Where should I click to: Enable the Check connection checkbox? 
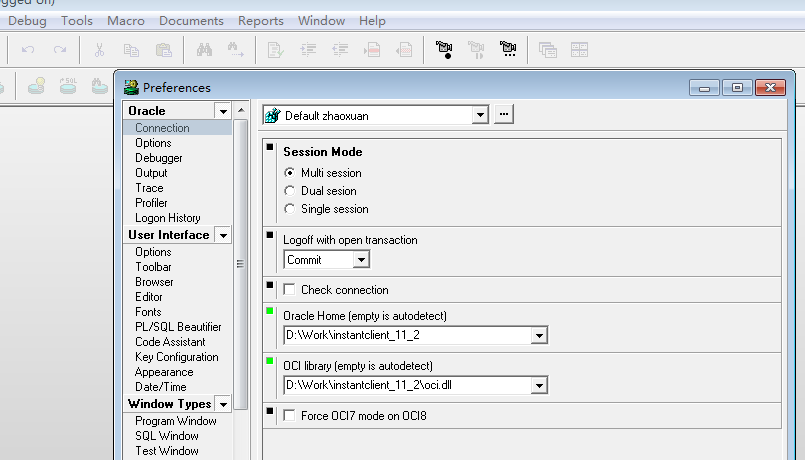tap(290, 290)
